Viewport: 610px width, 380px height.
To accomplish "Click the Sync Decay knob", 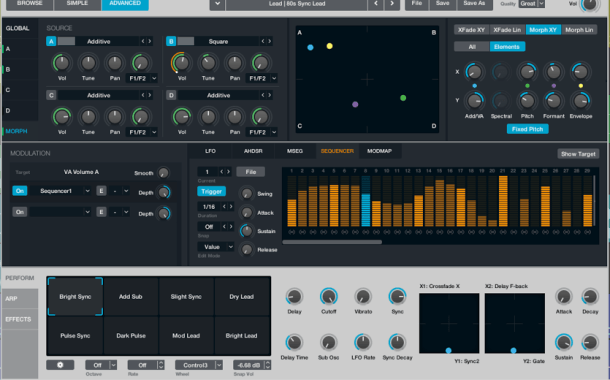I will click(x=397, y=343).
